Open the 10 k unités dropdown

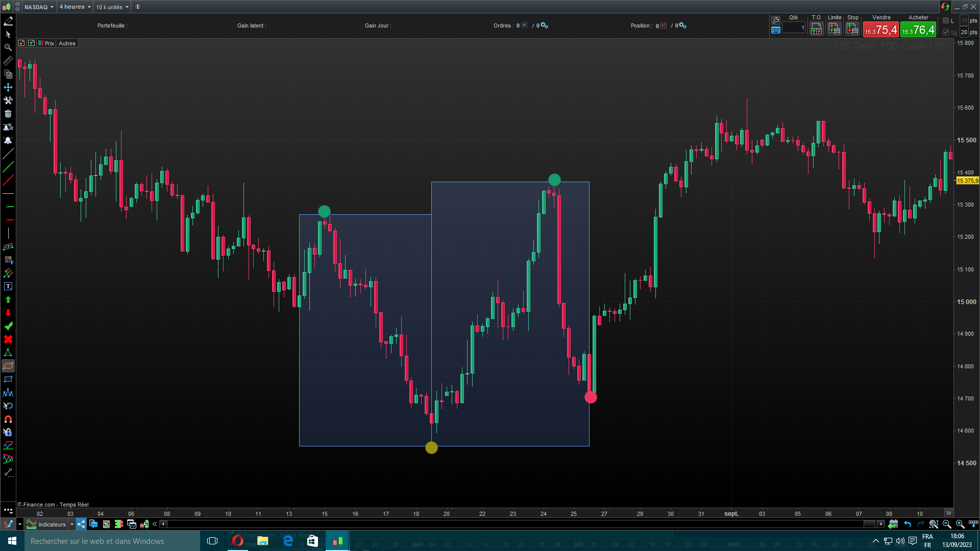(x=112, y=7)
